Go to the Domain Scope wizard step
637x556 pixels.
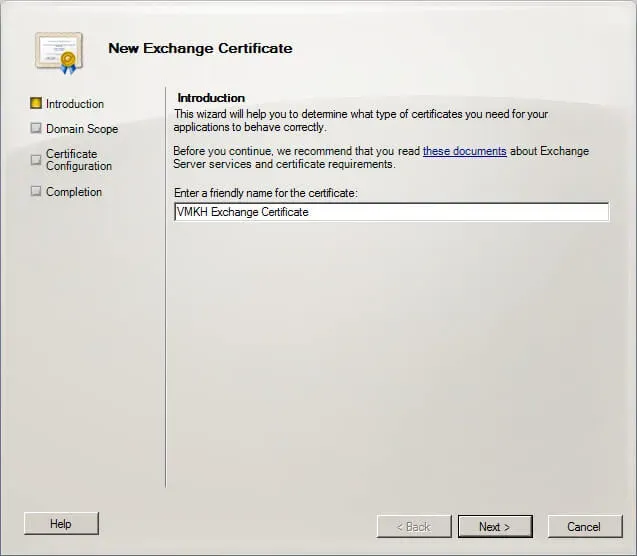[x=82, y=129]
